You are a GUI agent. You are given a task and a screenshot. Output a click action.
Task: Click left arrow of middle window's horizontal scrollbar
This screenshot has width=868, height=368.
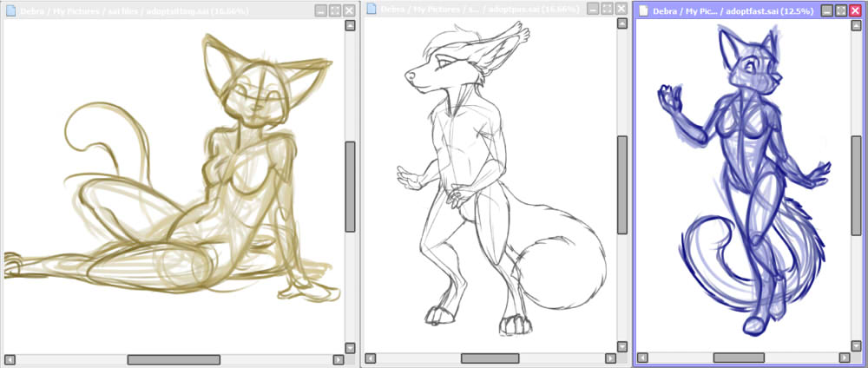(x=370, y=358)
